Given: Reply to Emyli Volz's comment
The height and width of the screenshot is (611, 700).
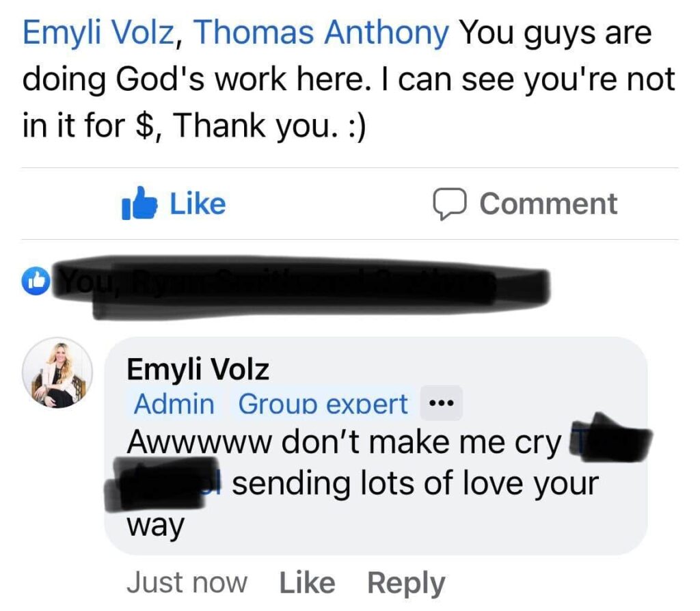Looking at the screenshot, I should (406, 583).
